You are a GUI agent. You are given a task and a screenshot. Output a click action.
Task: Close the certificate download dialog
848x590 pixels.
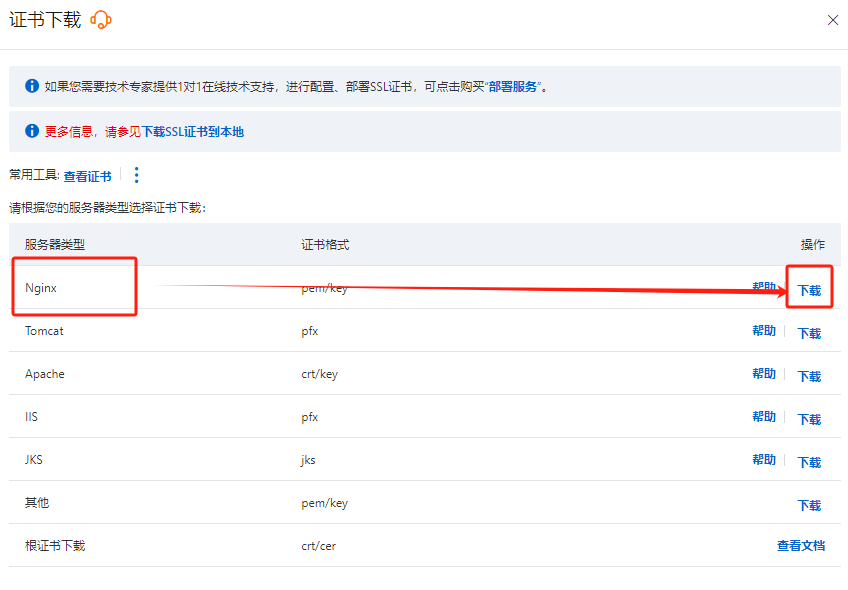832,20
